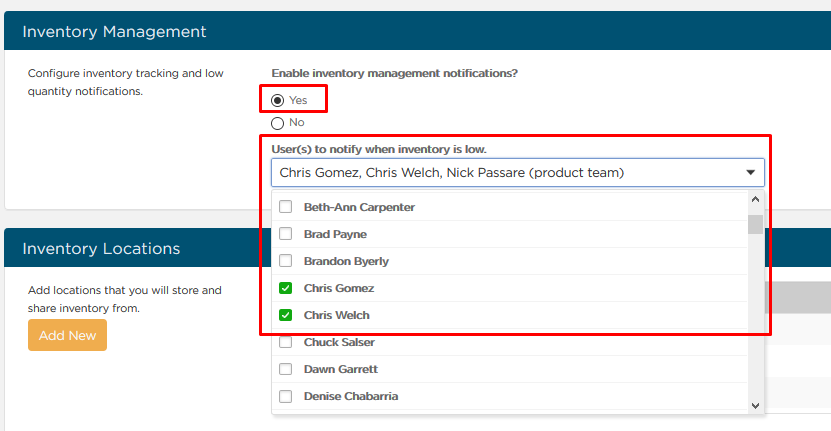Image resolution: width=831 pixels, height=431 pixels.
Task: Click the Inventory Management section header
Action: point(114,31)
